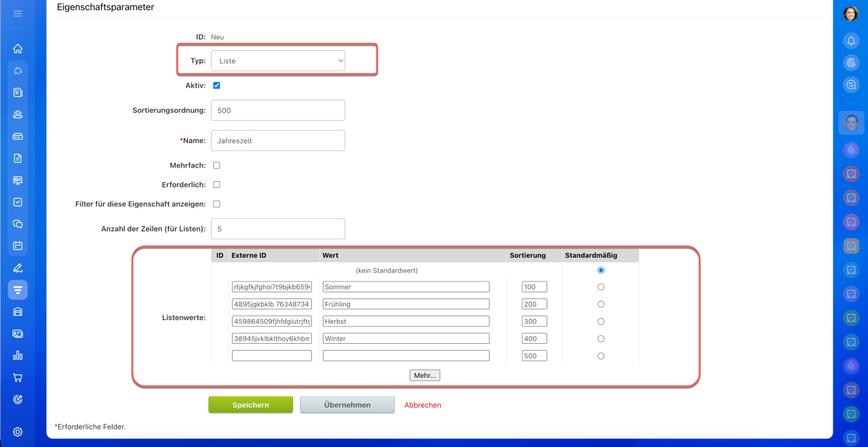Click the empty Wert field in last row

click(x=406, y=355)
